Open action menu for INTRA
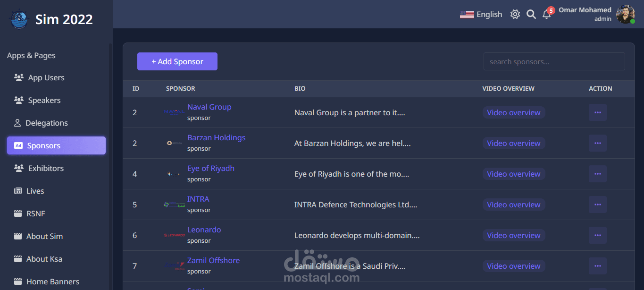The image size is (644, 290). [598, 205]
